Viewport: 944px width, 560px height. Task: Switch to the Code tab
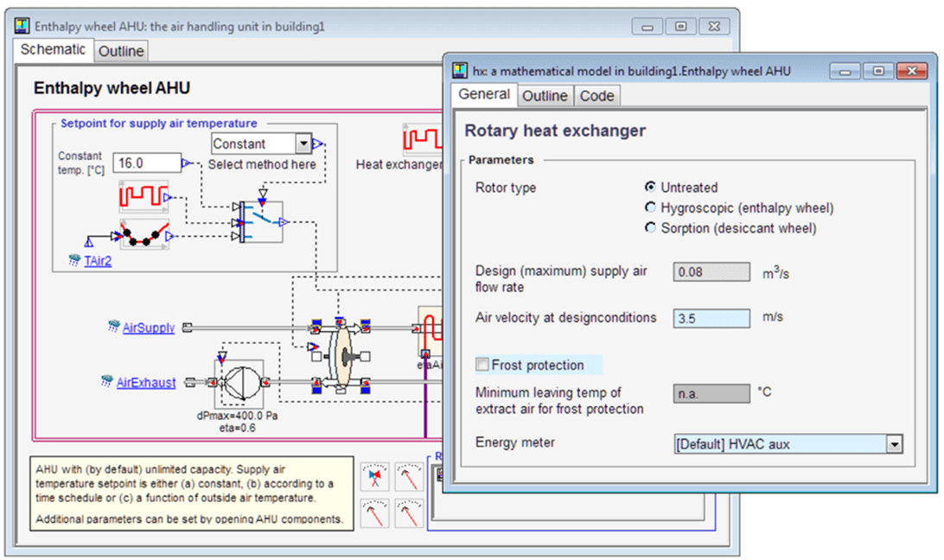pyautogui.click(x=596, y=96)
